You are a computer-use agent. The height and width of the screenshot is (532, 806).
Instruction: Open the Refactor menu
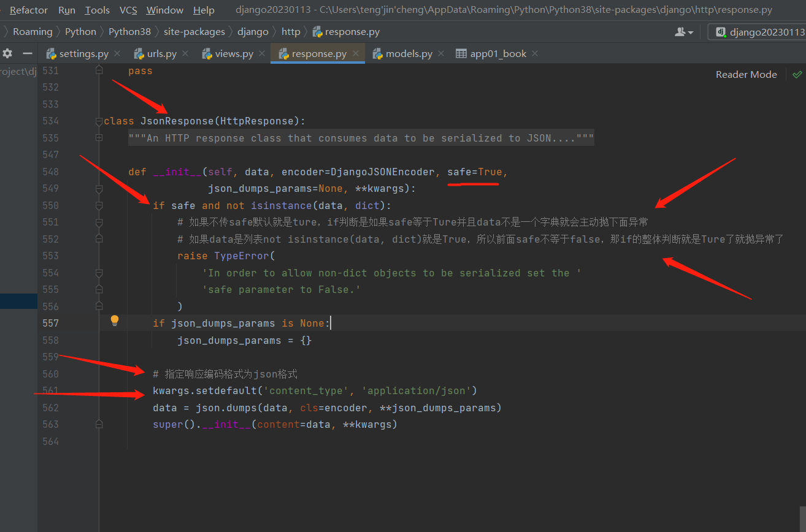[29, 10]
